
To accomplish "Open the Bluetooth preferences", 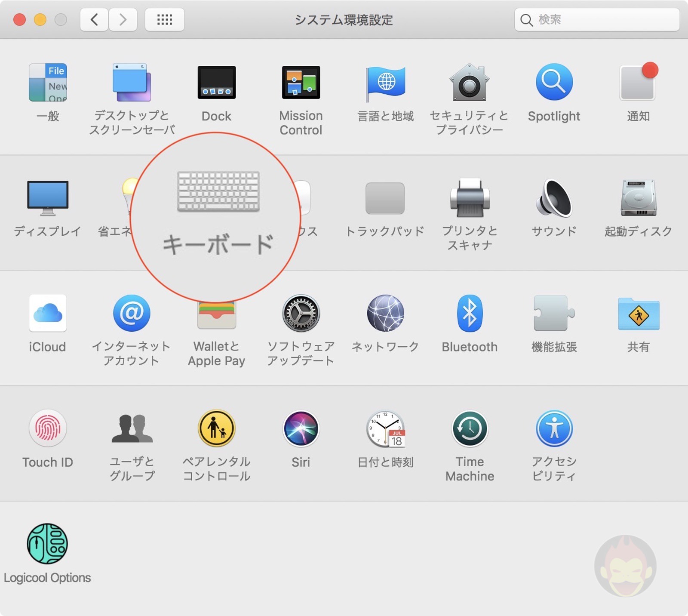I will [469, 314].
